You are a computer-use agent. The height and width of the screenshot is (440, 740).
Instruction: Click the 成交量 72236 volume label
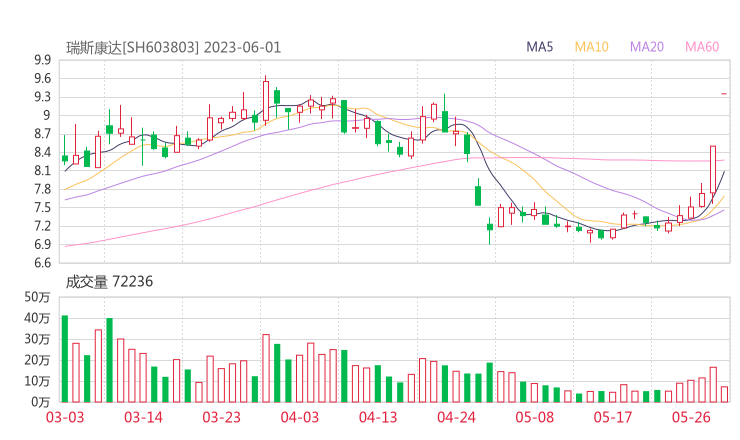click(109, 282)
